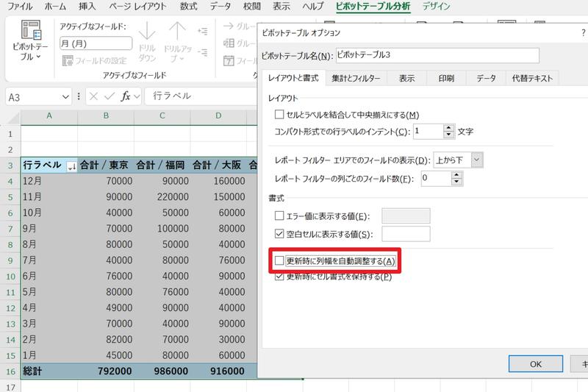588x392 pixels.
Task: Click the select-all corner of the sheet
Action: coord(12,118)
